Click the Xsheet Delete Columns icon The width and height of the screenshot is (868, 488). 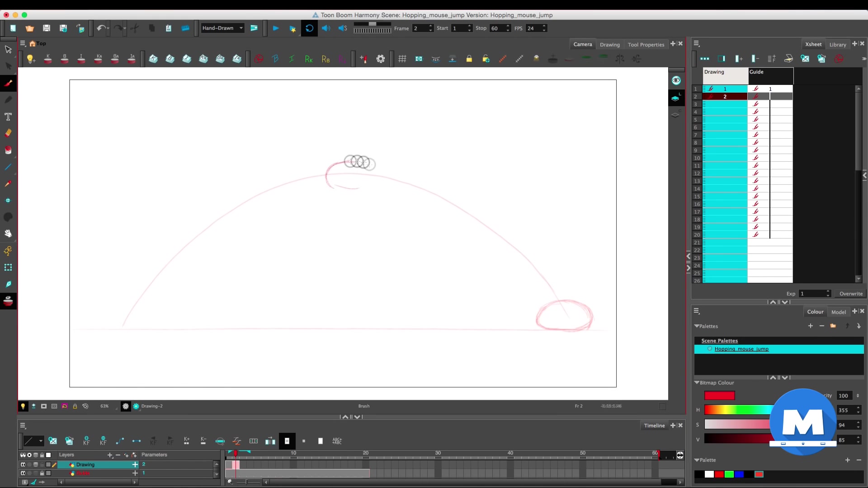click(755, 59)
